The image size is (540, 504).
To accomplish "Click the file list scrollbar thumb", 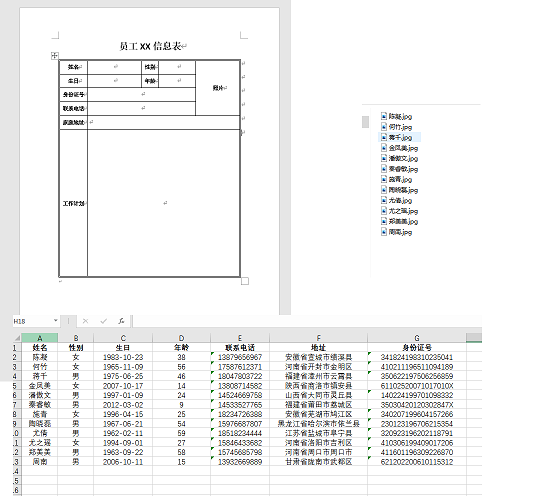I will point(365,122).
